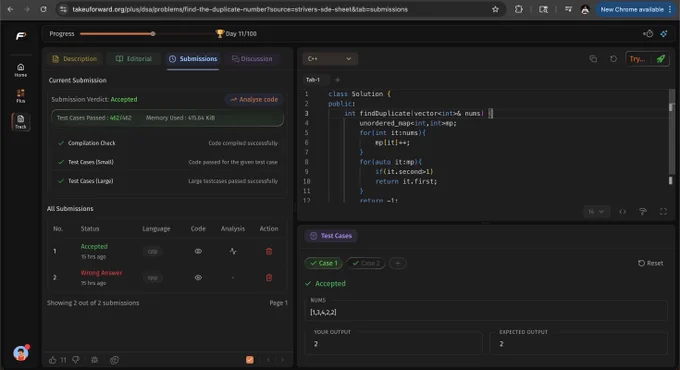The image size is (680, 370).
Task: Click the circular icon next to the bug icon
Action: [114, 360]
